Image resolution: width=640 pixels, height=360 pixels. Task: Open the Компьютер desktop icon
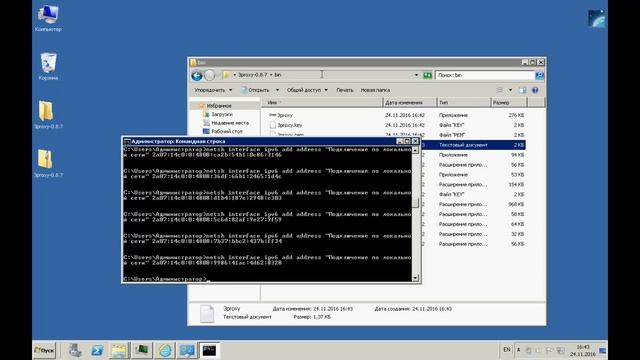tap(48, 18)
